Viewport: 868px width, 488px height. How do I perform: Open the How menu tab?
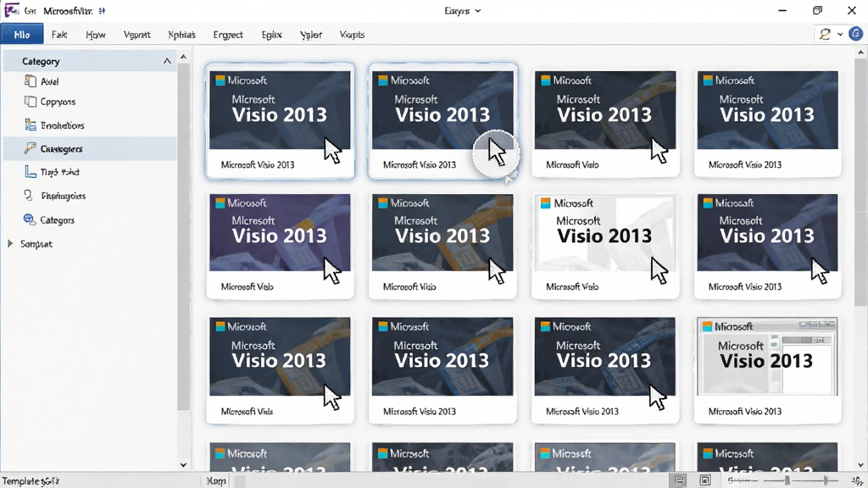[95, 34]
